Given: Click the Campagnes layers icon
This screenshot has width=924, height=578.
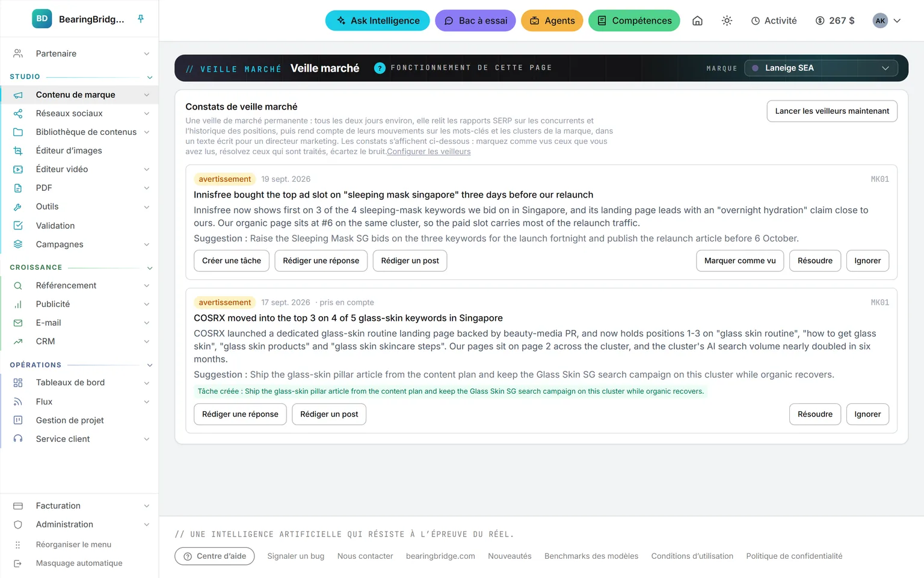Looking at the screenshot, I should [18, 244].
